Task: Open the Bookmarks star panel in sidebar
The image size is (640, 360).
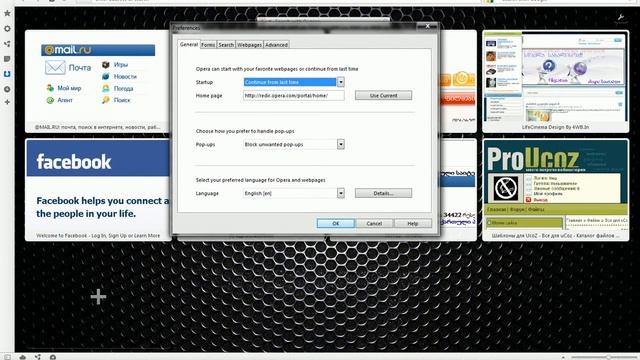Action: coord(7,13)
